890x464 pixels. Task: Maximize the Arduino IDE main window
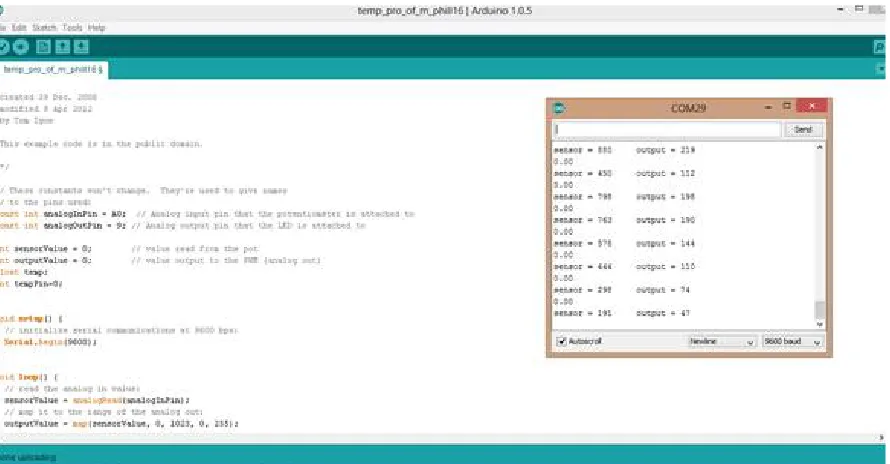859,9
